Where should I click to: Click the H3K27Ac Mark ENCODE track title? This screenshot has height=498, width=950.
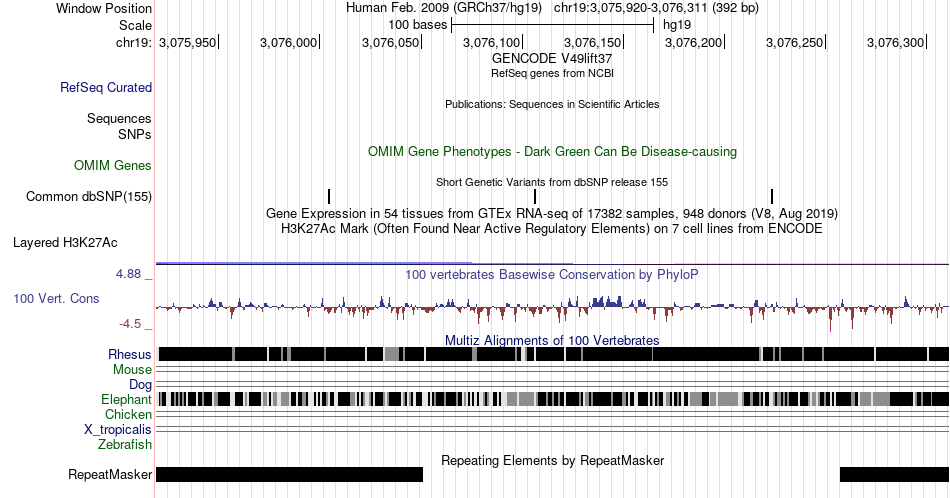click(552, 228)
